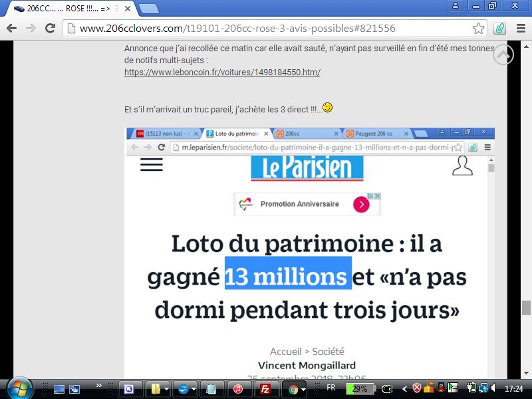Click the FR language indicator

(331, 388)
